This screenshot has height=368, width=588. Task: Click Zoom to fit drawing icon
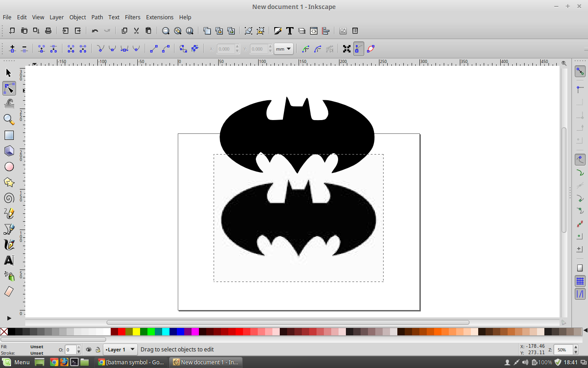pos(177,31)
